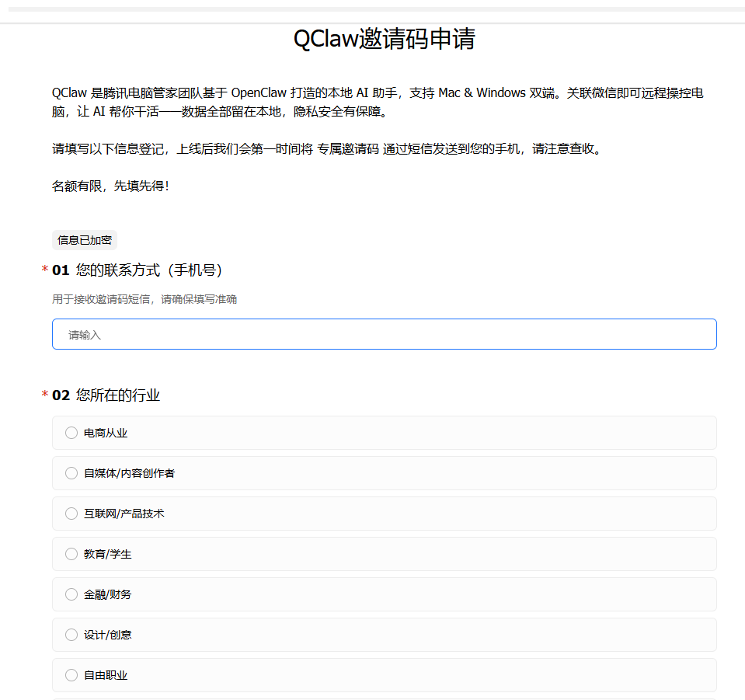Select the 金融/财务 radio button
Viewport: 745px width, 700px height.
pos(71,594)
